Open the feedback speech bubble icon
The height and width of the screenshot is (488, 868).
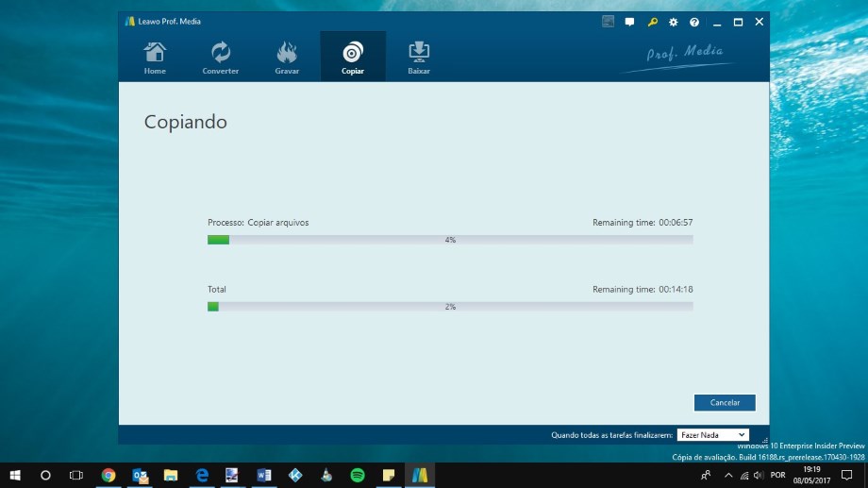(629, 22)
